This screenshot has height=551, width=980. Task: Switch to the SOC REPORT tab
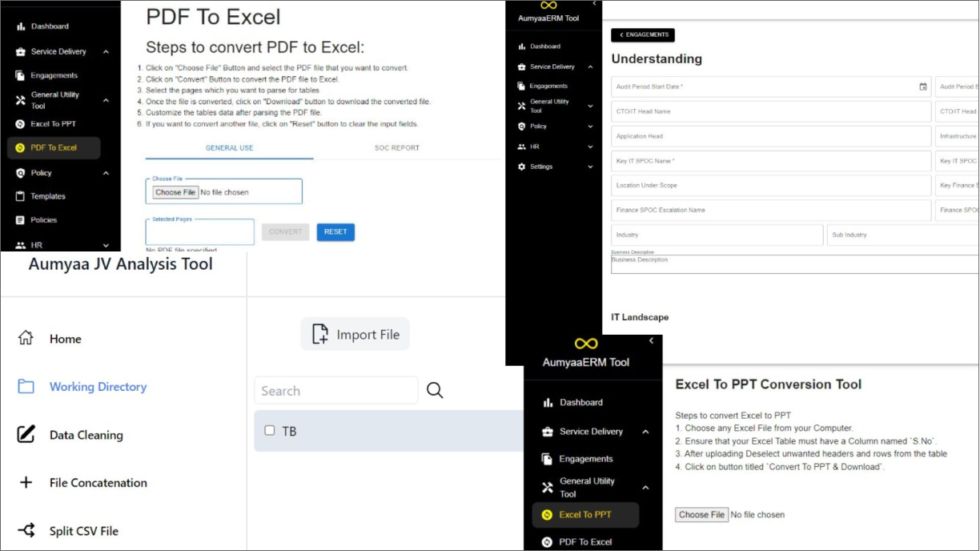point(396,148)
